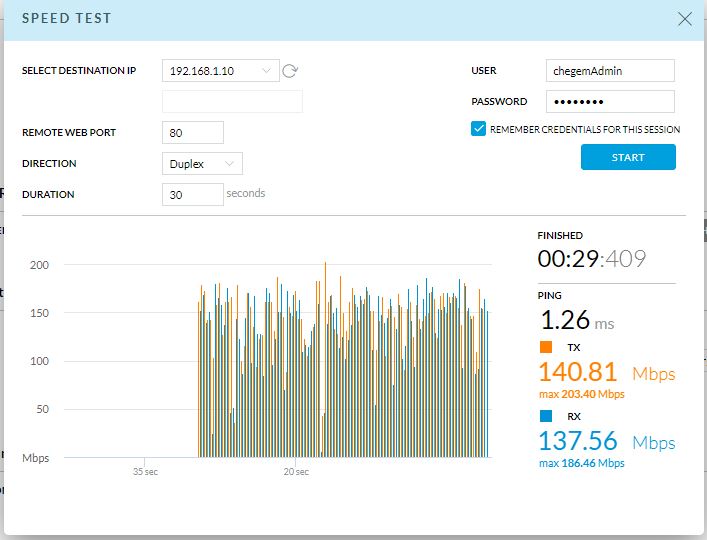Image resolution: width=707 pixels, height=540 pixels.
Task: Click the 50 y-axis label
Action: 42,409
